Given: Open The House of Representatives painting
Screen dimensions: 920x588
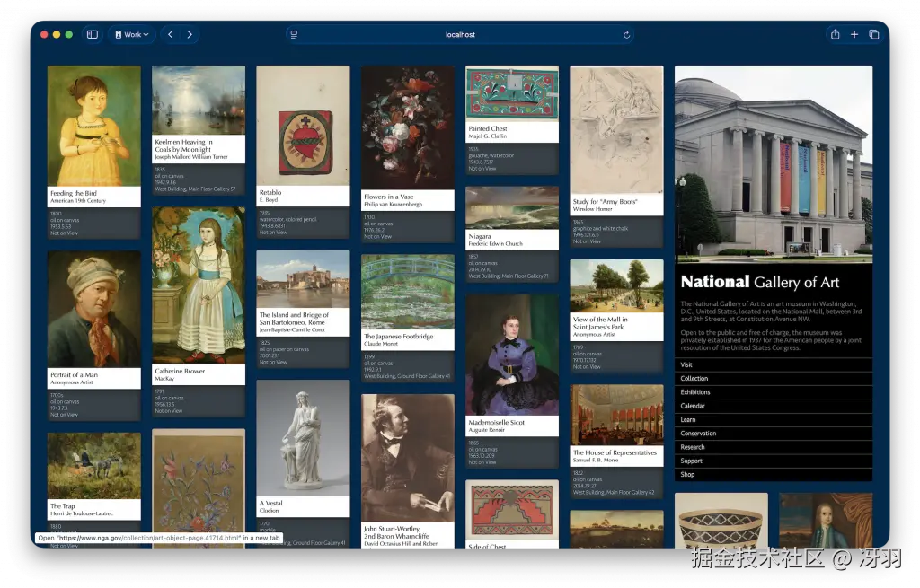Looking at the screenshot, I should [x=616, y=415].
